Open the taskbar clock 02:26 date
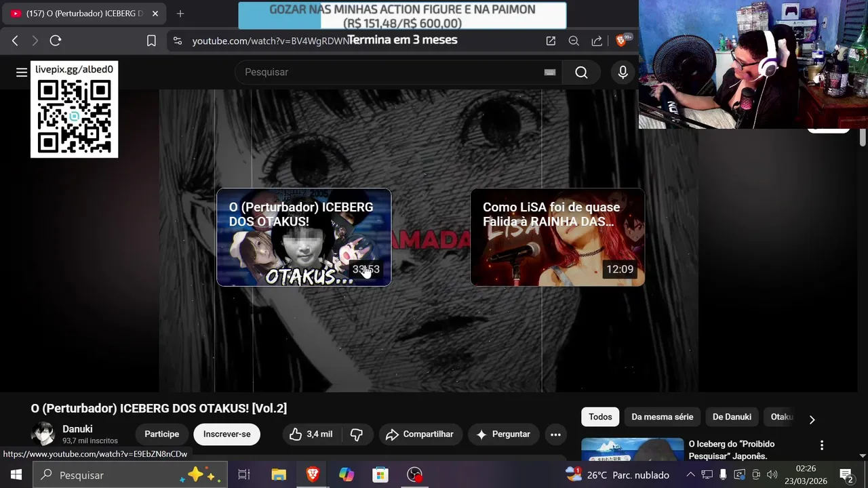 [x=806, y=474]
